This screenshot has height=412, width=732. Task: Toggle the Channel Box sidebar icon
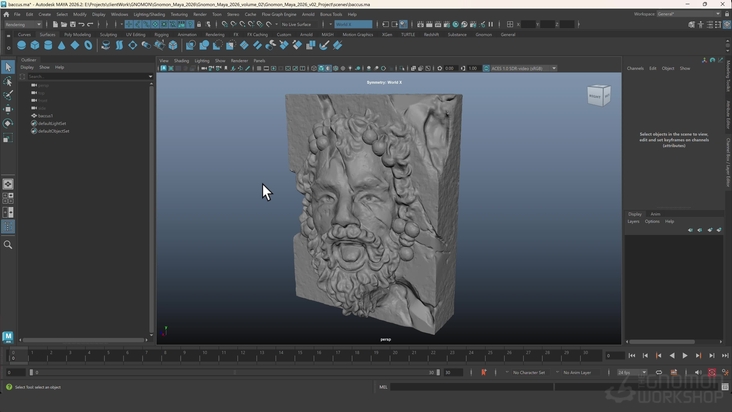pos(726,24)
